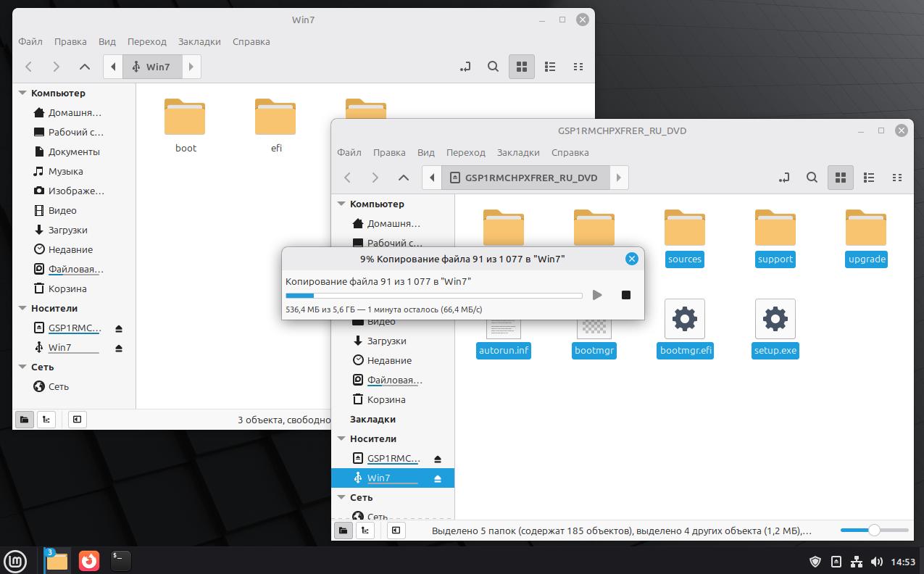The image size is (924, 574).
Task: Eject GSP1RMC volume in Win7 window sidebar
Action: (119, 328)
